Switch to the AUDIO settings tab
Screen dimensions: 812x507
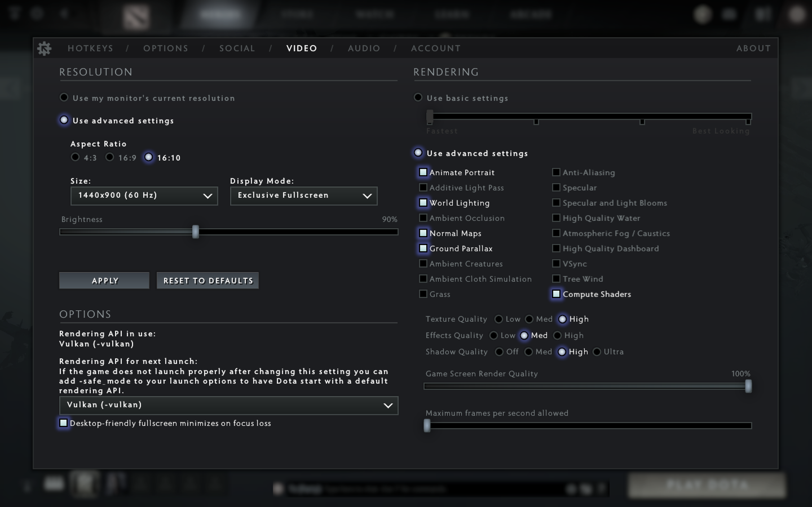pos(364,48)
